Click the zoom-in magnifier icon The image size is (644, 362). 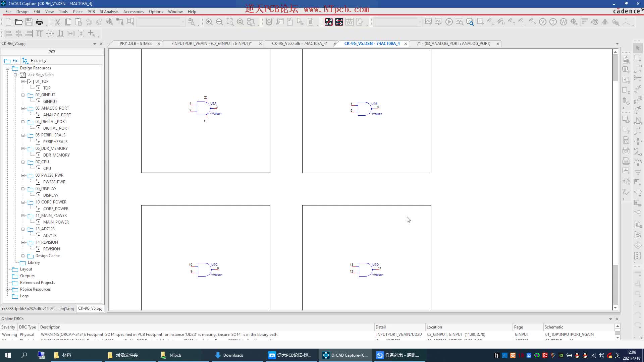pyautogui.click(x=209, y=22)
